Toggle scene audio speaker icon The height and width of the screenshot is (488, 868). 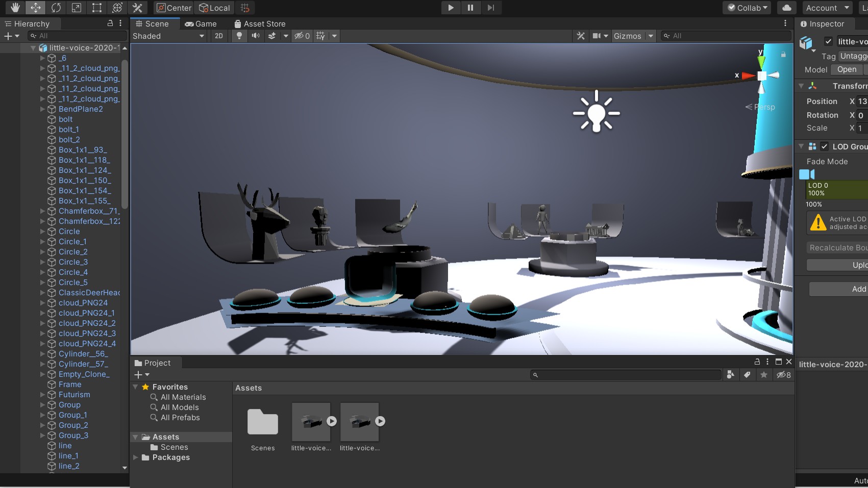(255, 36)
